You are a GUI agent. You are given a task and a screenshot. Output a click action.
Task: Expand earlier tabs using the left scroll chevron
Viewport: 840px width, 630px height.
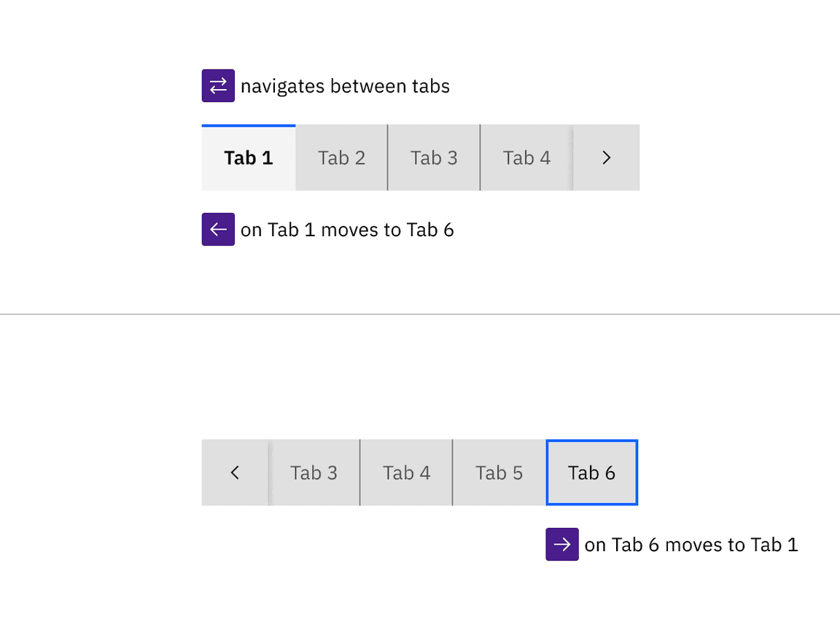pos(234,472)
